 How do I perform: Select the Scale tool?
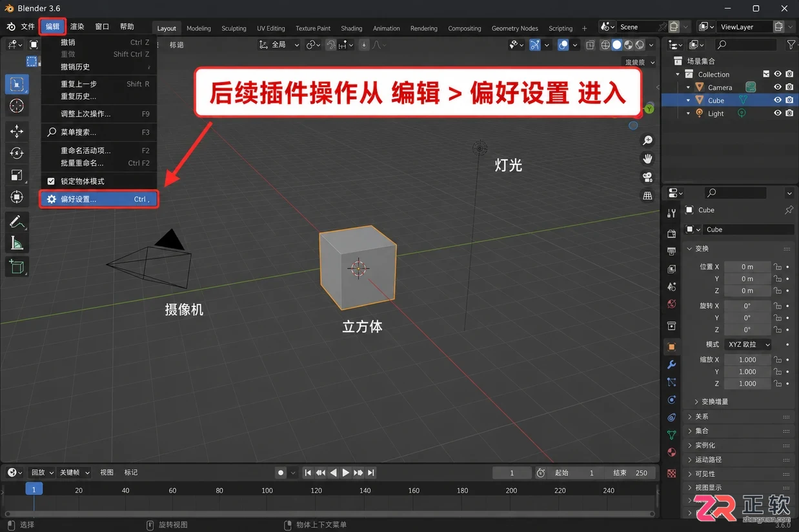tap(17, 175)
